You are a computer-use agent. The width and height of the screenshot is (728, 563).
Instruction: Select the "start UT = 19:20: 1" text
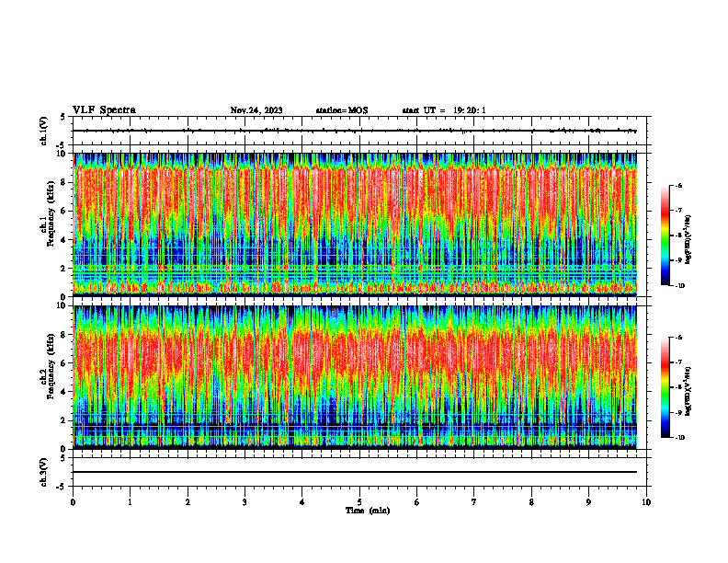pos(444,110)
